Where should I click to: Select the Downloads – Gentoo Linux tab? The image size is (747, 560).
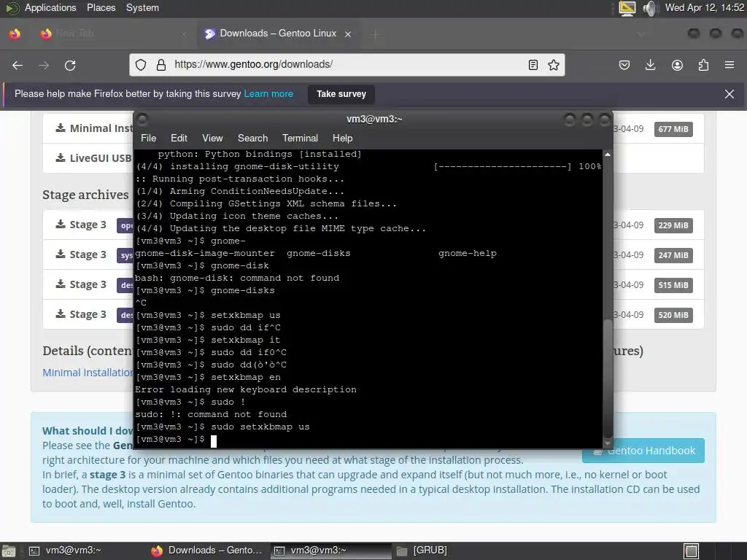coord(278,34)
